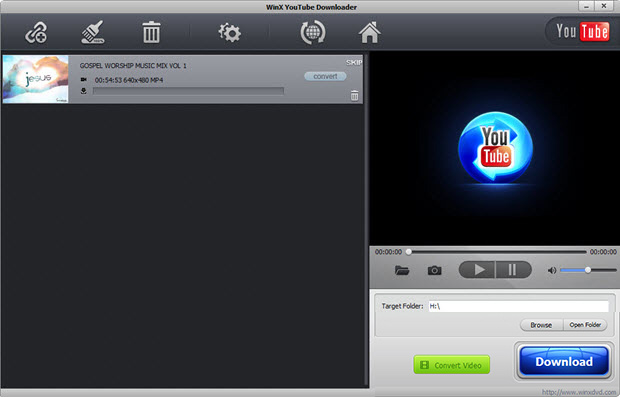Open Settings via the gear icon
This screenshot has width=620, height=397.
coord(230,33)
